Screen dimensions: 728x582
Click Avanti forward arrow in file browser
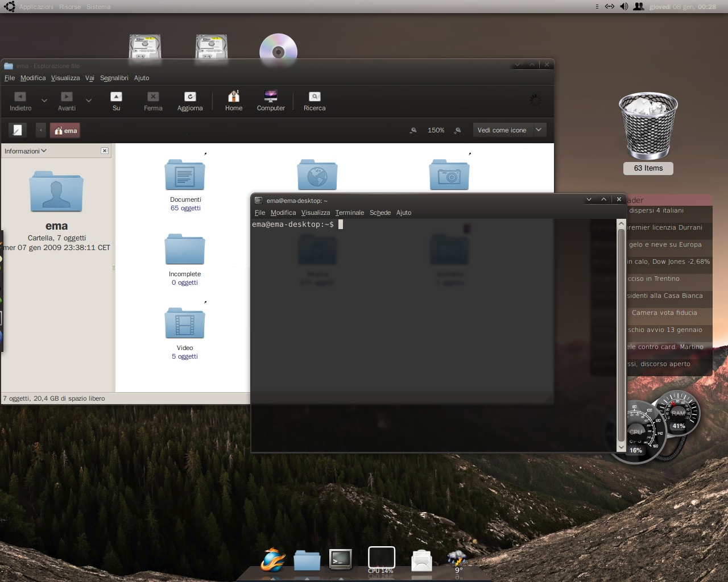(67, 102)
